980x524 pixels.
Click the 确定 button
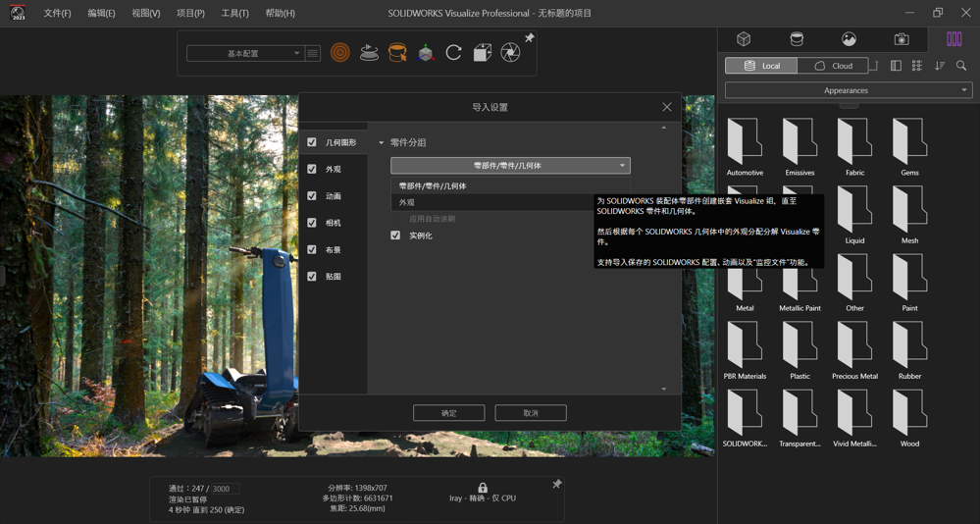(448, 413)
